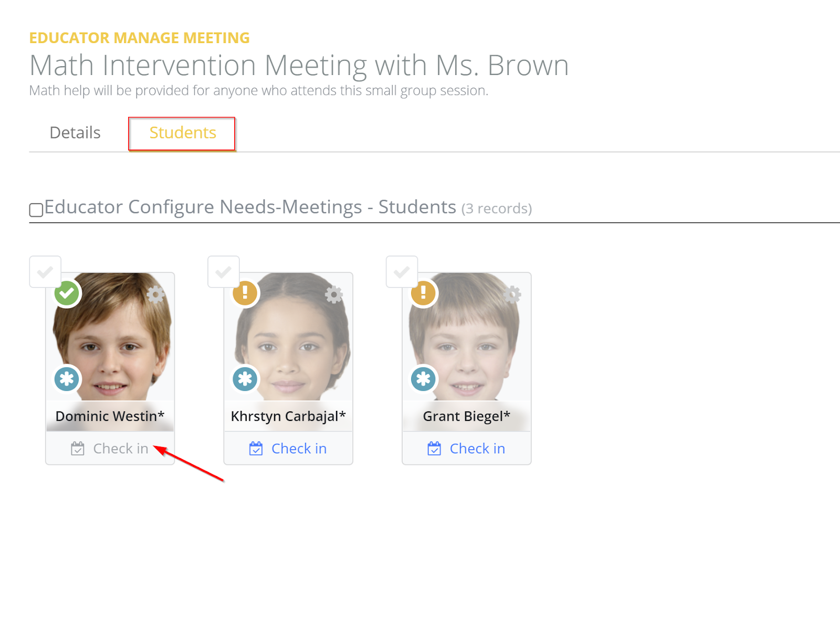Click the calendar icon beside Grant's Check in
Screen dimensions: 840x626
(x=434, y=449)
